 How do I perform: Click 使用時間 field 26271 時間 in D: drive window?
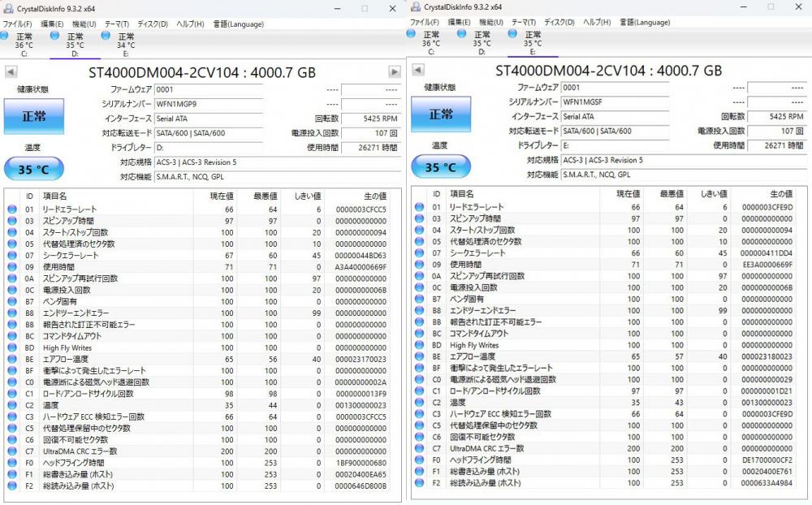point(371,148)
